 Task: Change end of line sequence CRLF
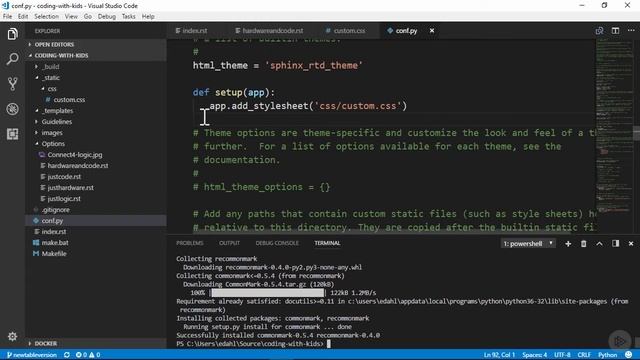[584, 355]
